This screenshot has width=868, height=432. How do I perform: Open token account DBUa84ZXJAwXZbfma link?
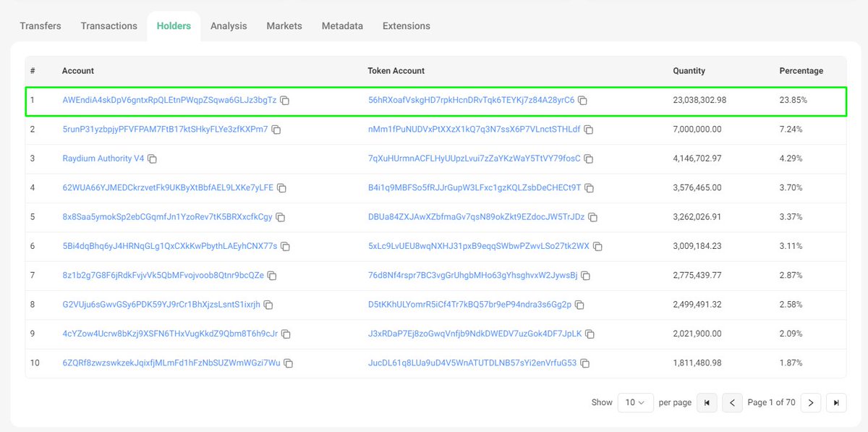click(x=476, y=216)
